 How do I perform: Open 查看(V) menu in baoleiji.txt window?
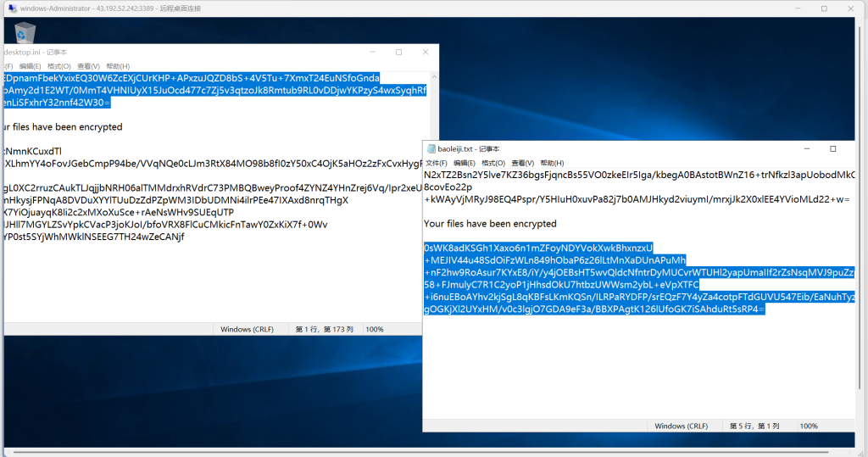[521, 163]
